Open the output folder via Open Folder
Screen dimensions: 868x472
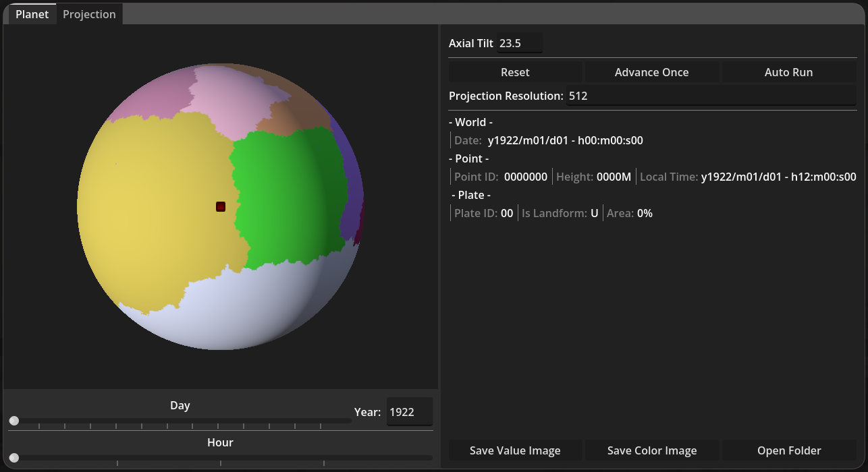(x=789, y=450)
